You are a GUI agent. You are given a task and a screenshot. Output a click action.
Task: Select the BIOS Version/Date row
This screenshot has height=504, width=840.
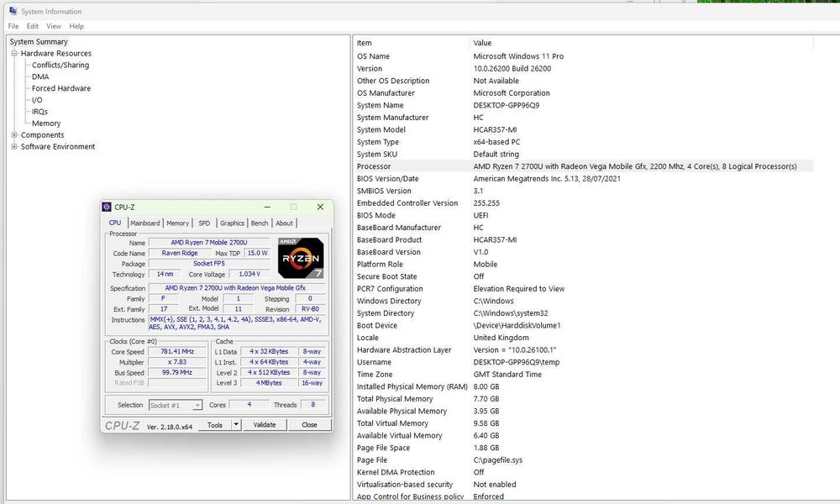pos(585,178)
